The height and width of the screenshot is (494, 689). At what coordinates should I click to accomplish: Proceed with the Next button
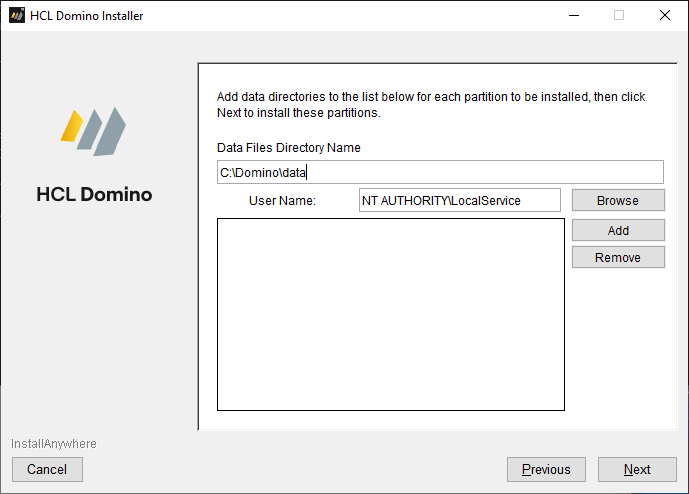pos(637,469)
